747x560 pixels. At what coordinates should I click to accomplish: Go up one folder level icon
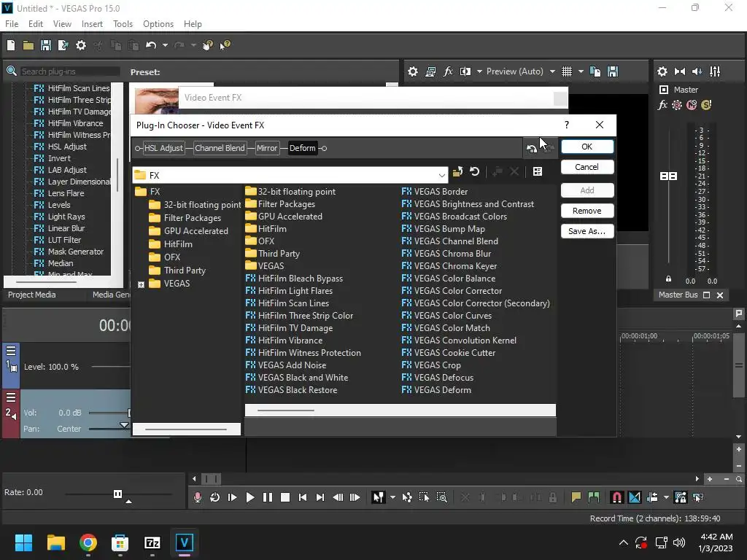(x=457, y=171)
